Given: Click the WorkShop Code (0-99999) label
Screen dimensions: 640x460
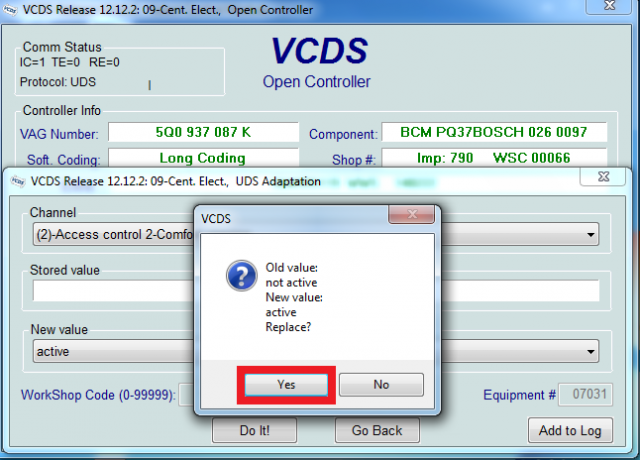Looking at the screenshot, I should coord(98,395).
